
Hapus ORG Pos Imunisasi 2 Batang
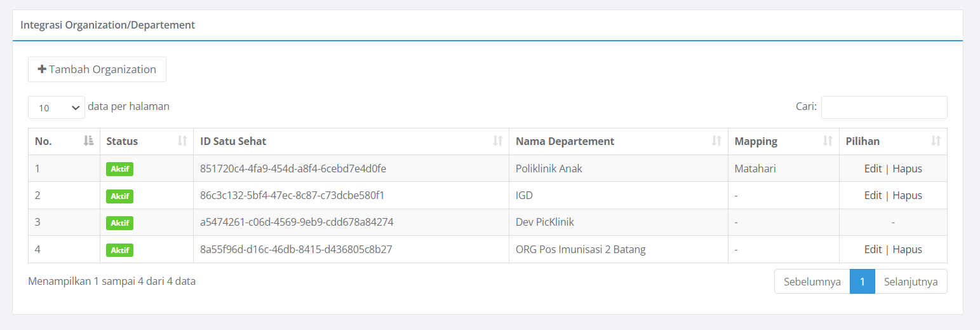907,249
